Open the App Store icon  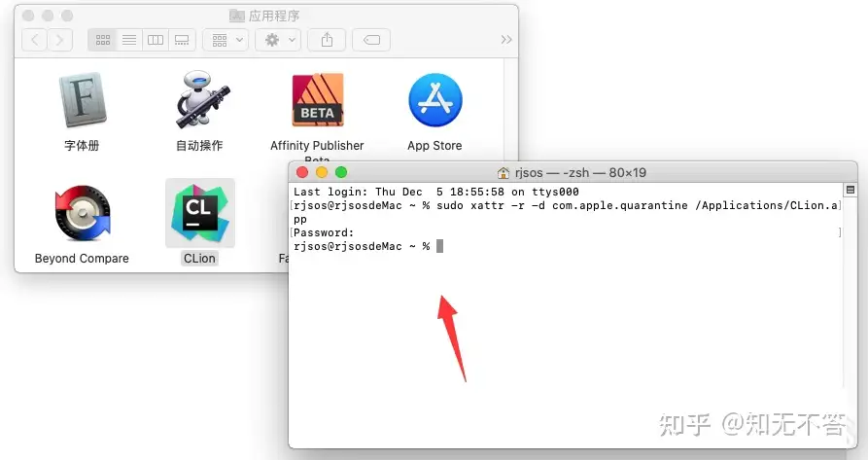[x=435, y=99]
